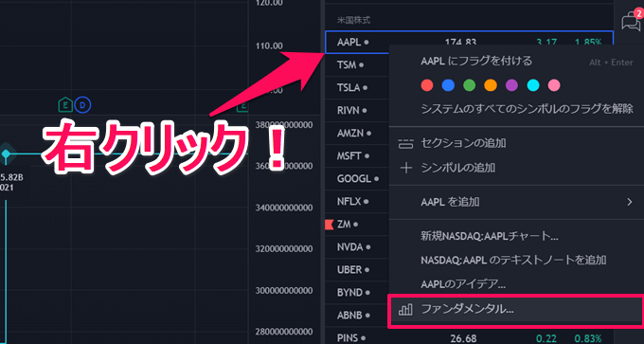Click the section-add icon beside セクションの追加
Screen dimensions: 644x344
[x=405, y=144]
